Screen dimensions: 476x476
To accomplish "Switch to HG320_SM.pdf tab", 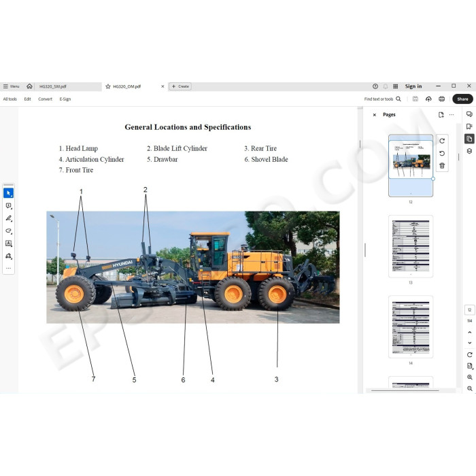I will 53,86.
